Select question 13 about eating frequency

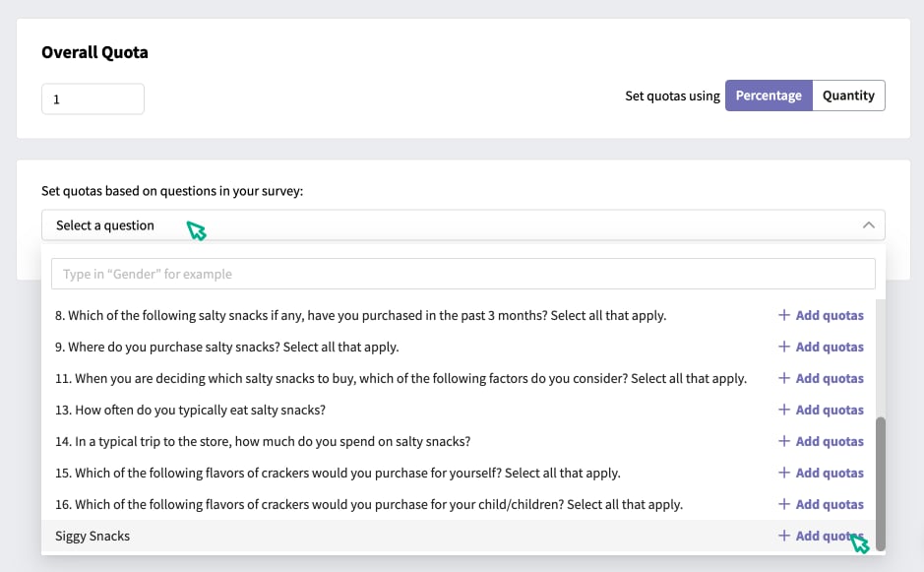pos(190,410)
